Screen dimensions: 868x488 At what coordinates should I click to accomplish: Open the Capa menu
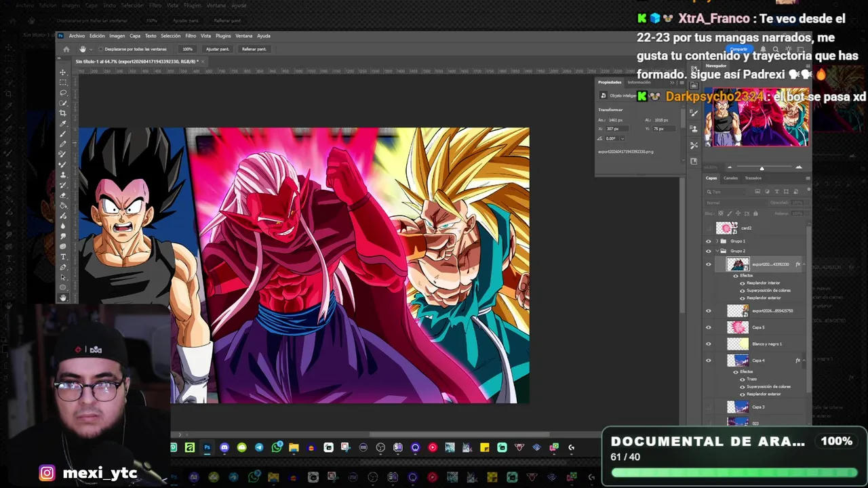(135, 36)
